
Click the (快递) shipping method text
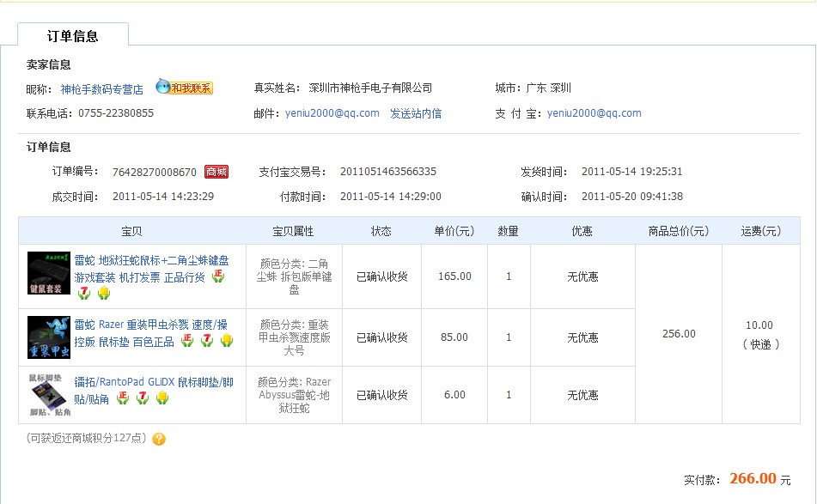click(760, 344)
